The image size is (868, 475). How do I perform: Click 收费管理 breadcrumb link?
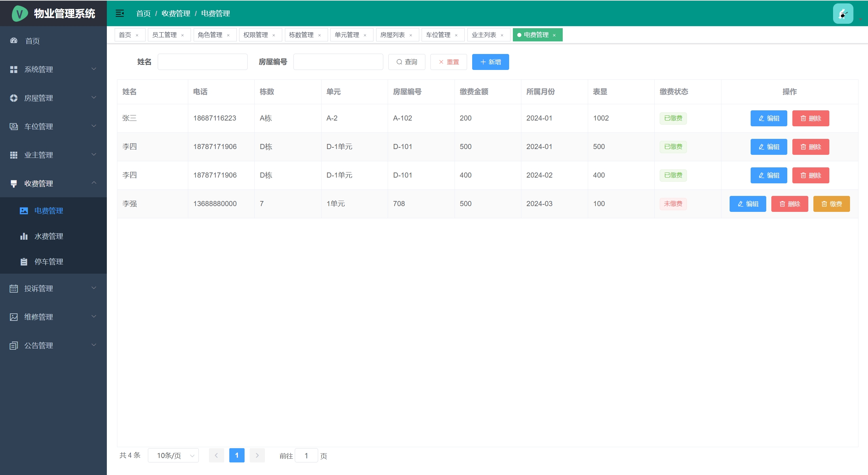[176, 13]
